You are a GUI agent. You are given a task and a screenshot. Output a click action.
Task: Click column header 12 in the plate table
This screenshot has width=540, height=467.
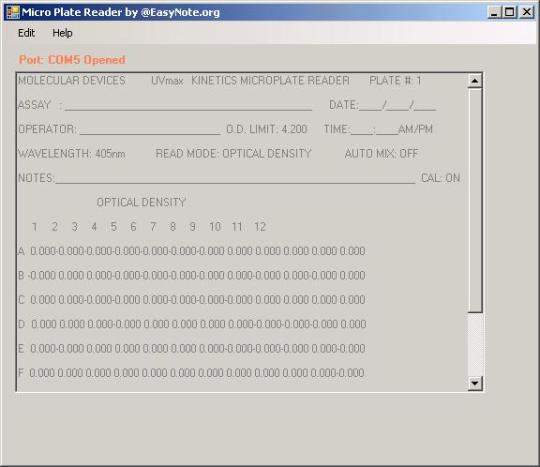pyautogui.click(x=260, y=227)
